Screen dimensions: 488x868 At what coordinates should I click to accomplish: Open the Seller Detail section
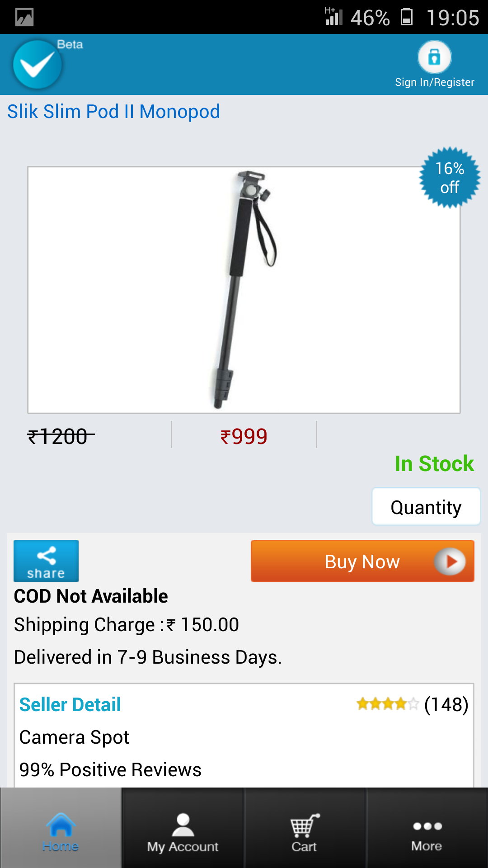70,704
